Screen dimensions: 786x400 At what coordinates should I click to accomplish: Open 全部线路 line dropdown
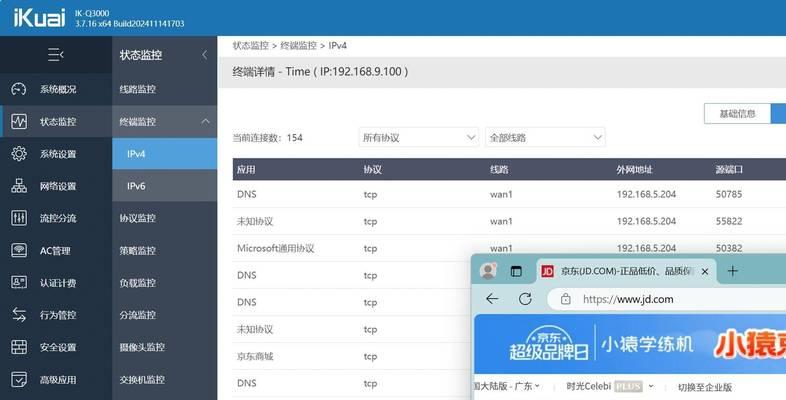(545, 137)
